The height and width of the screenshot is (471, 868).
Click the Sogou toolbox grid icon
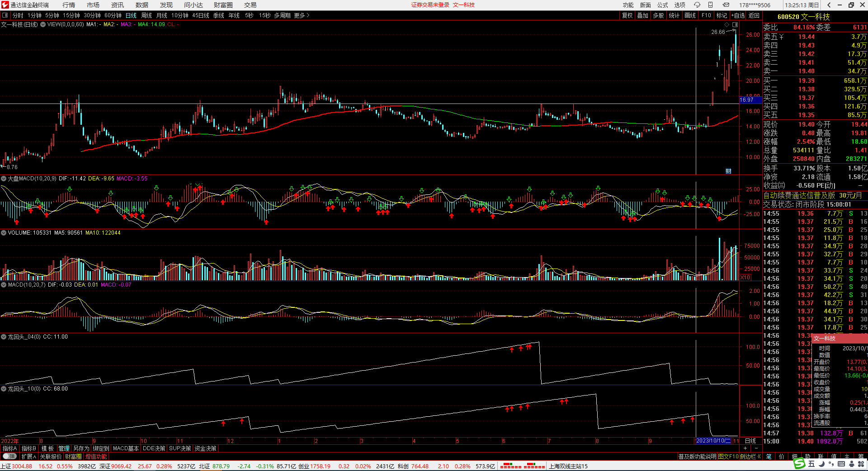click(x=861, y=464)
